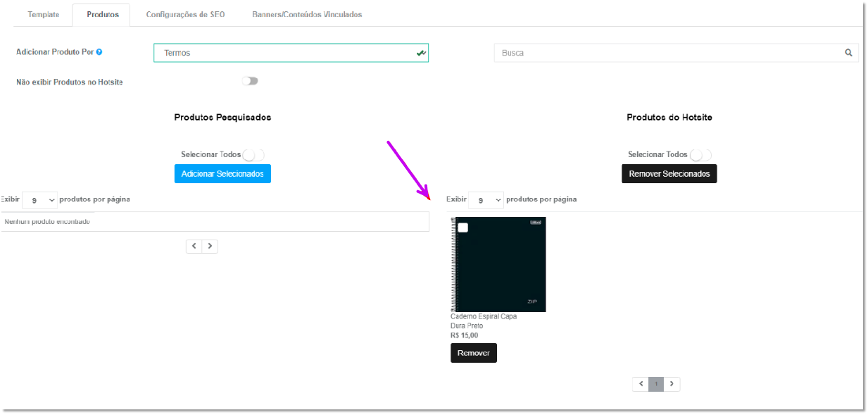Click the search magnifier icon
Viewport: 868px width, 415px height.
pyautogui.click(x=848, y=53)
